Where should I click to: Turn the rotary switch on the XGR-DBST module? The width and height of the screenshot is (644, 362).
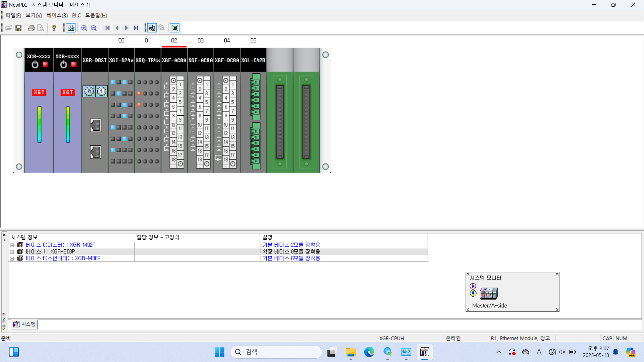[x=89, y=91]
